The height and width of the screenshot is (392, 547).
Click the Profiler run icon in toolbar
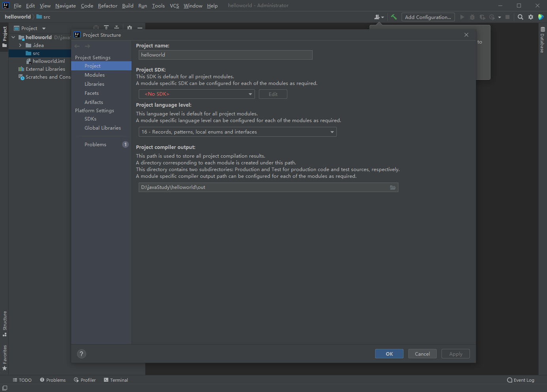(x=492, y=17)
